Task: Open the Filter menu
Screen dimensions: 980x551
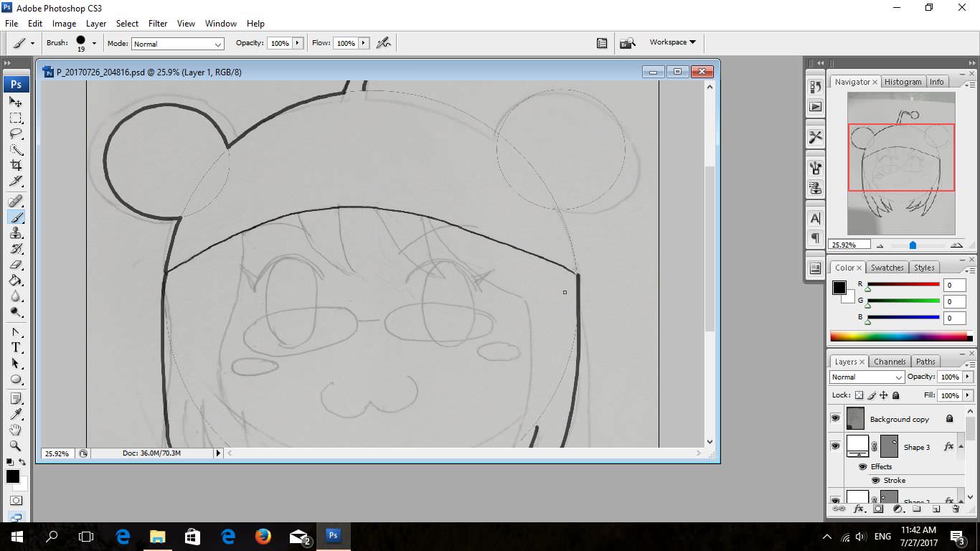Action: 158,24
